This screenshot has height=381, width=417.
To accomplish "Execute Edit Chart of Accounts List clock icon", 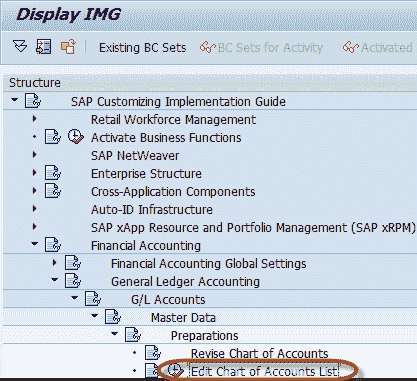I will pos(175,370).
